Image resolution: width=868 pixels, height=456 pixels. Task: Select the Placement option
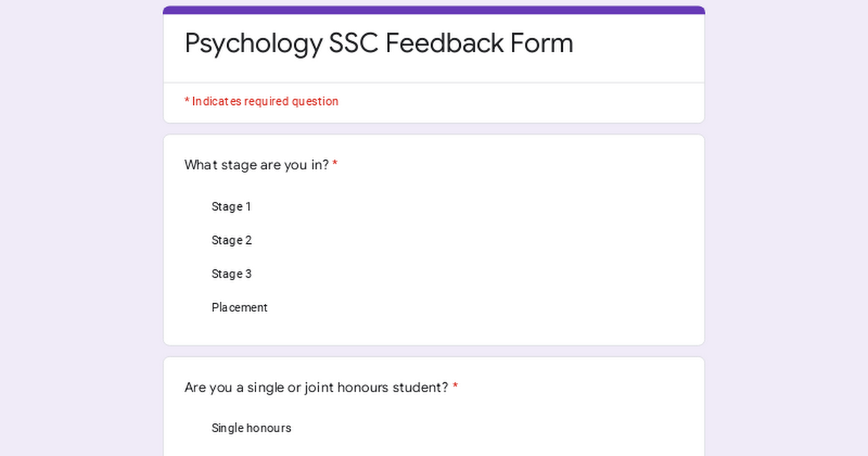click(x=239, y=308)
